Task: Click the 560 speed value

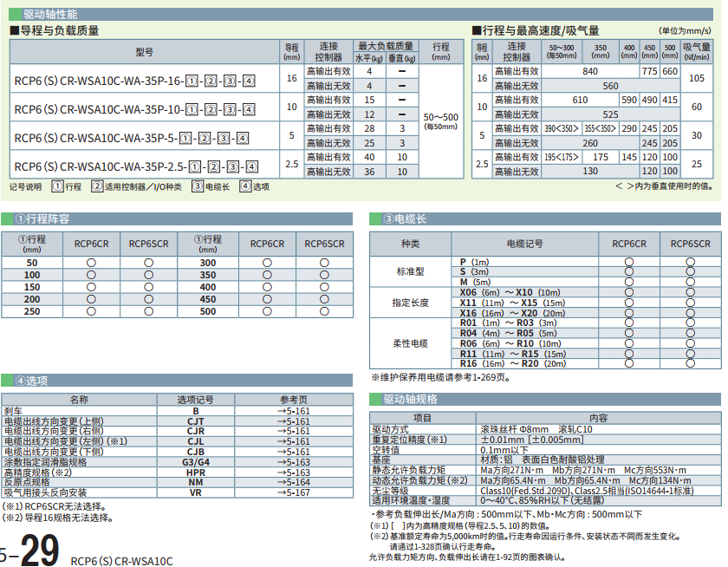Action: [610, 86]
